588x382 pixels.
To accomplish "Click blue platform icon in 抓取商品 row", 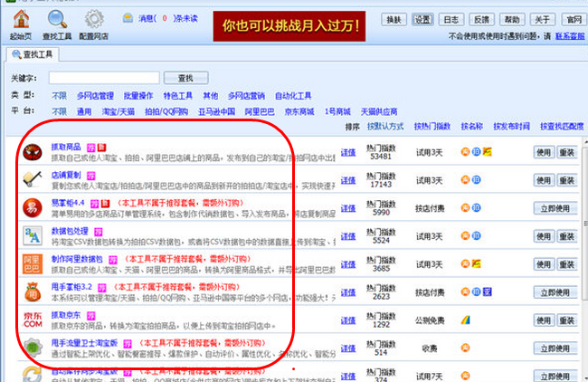I will [476, 152].
